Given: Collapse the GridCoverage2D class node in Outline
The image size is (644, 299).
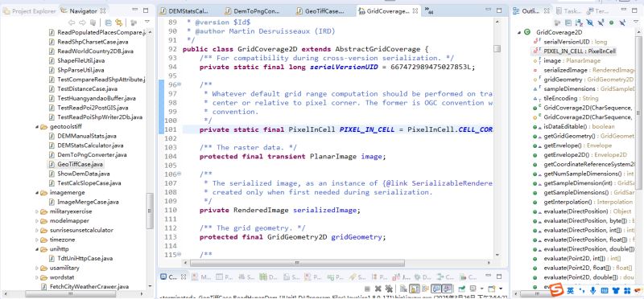Looking at the screenshot, I should point(519,32).
